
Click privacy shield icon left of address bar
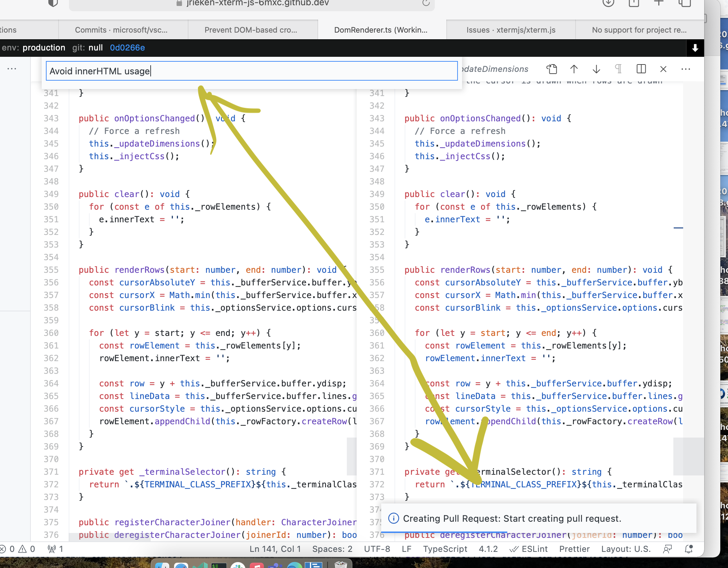point(53,3)
